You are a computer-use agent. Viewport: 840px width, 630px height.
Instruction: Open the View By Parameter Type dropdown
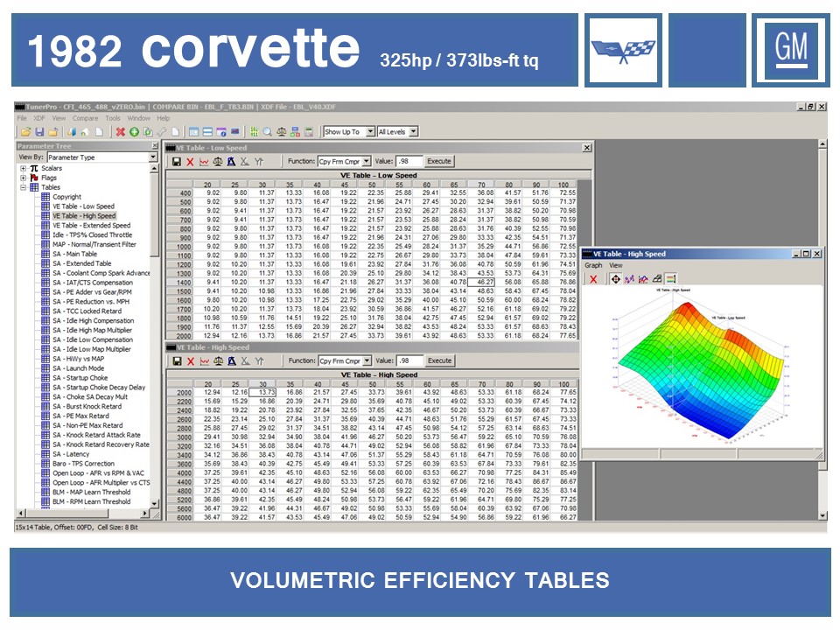click(x=152, y=157)
